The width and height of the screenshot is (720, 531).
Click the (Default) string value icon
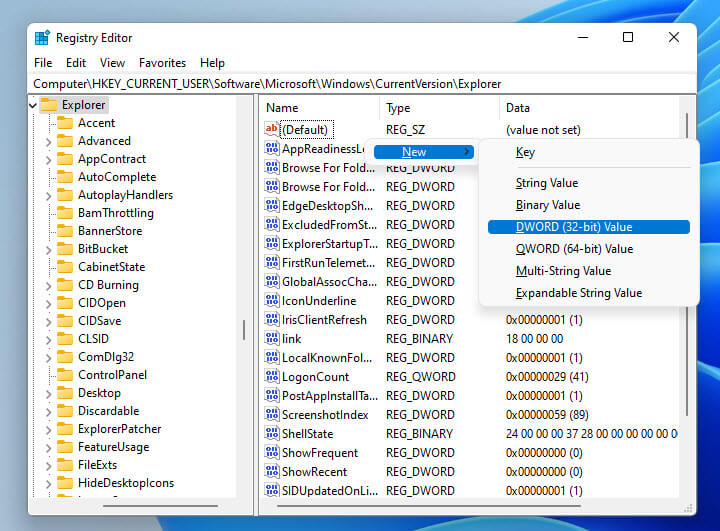tap(271, 129)
